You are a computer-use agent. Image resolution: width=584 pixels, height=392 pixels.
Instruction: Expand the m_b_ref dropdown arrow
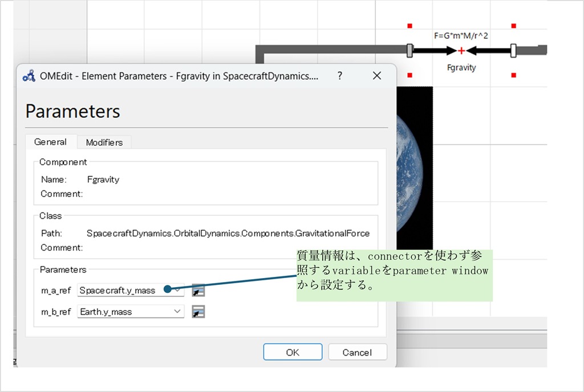177,312
